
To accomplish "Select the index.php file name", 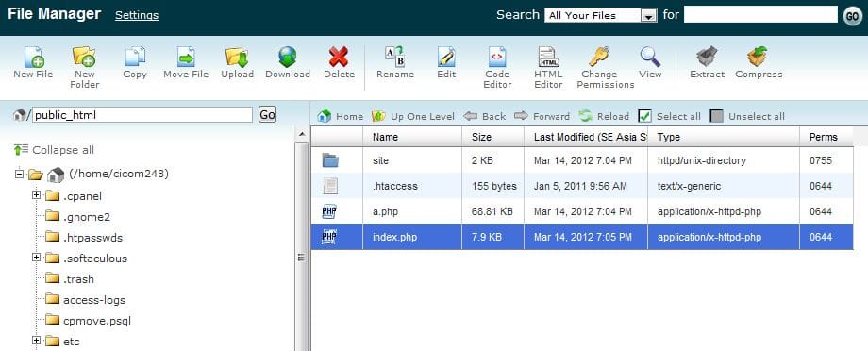I will 394,237.
